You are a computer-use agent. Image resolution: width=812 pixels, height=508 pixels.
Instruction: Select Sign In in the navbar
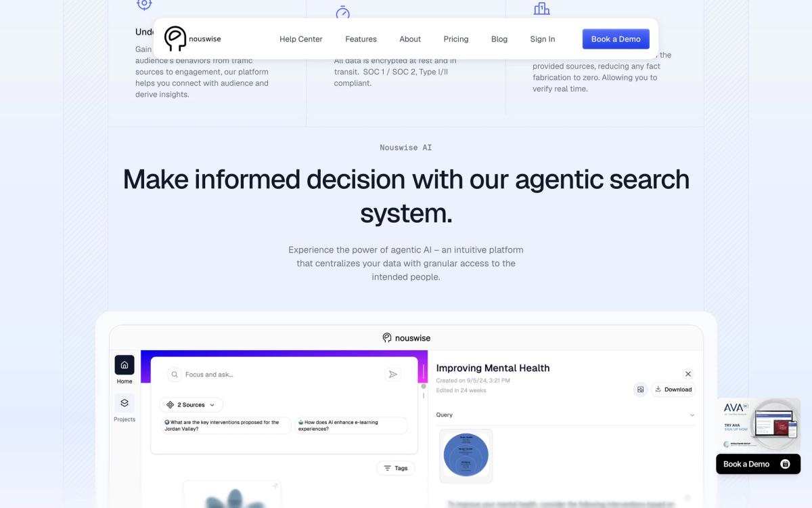coord(543,39)
